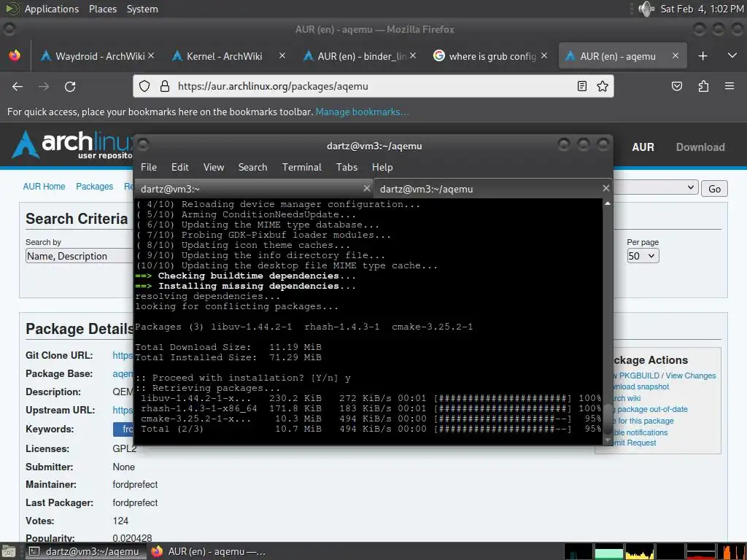747x560 pixels.
Task: Reload the page in Firefox
Action: click(x=70, y=86)
